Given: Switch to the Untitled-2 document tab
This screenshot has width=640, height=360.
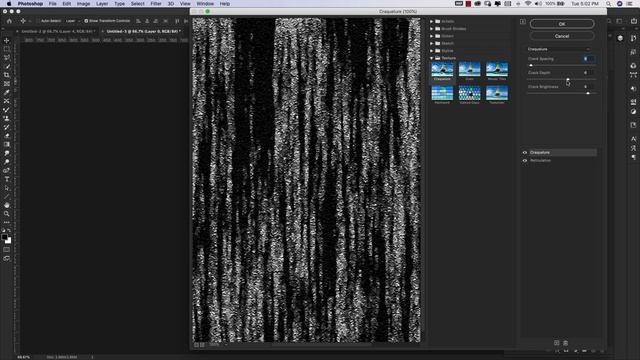Looking at the screenshot, I should click(58, 31).
